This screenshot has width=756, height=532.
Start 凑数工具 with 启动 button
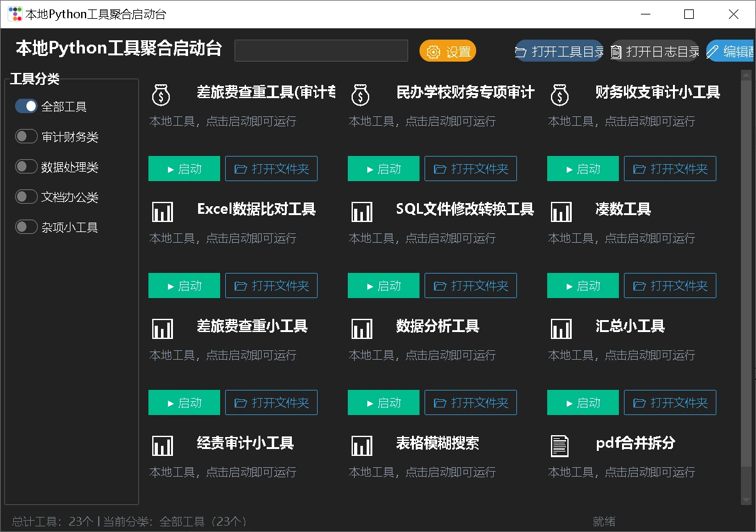click(x=583, y=285)
